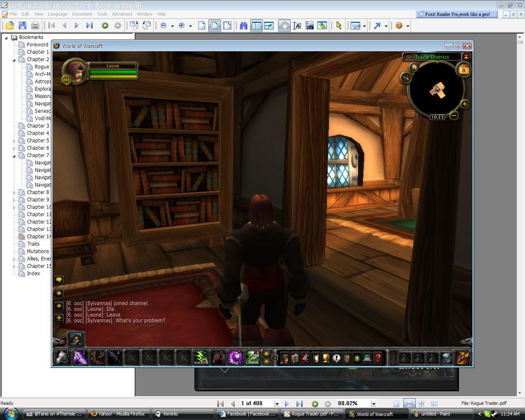
Task: Open the WoW Quest Log goblet button
Action: (x=326, y=358)
